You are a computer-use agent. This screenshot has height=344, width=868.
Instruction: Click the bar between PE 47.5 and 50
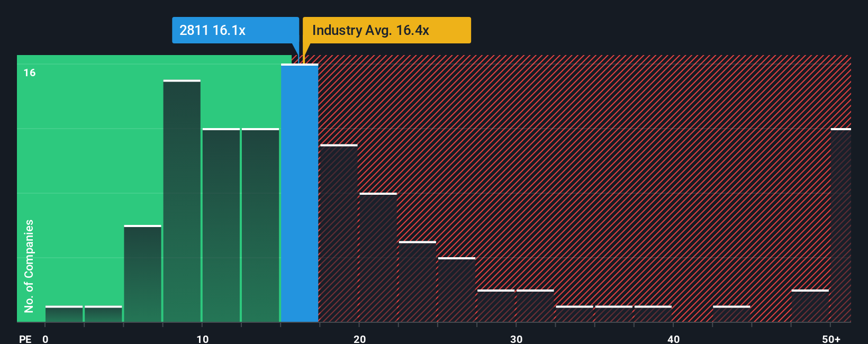tap(810, 306)
